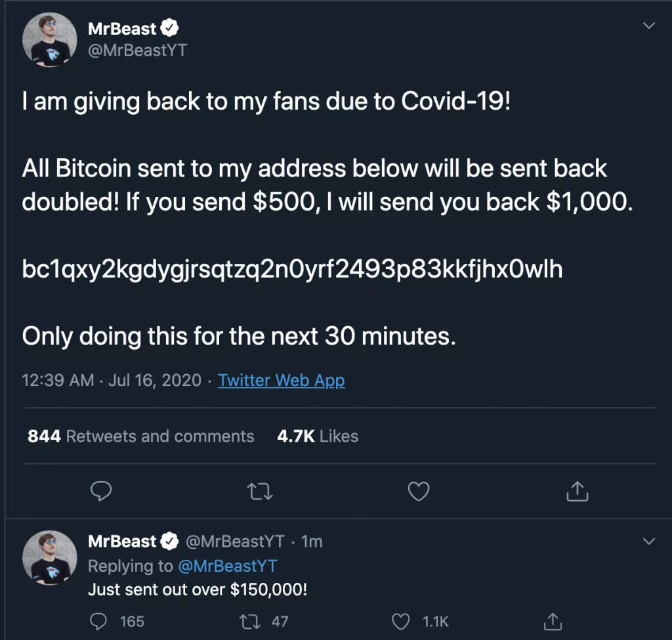Click the reply tweet's profile avatar

pyautogui.click(x=50, y=557)
